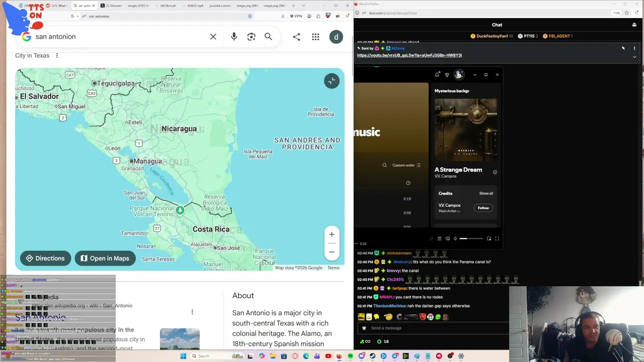This screenshot has height=362, width=644.
Task: Open Spotify connect to a device
Action: tap(447, 239)
